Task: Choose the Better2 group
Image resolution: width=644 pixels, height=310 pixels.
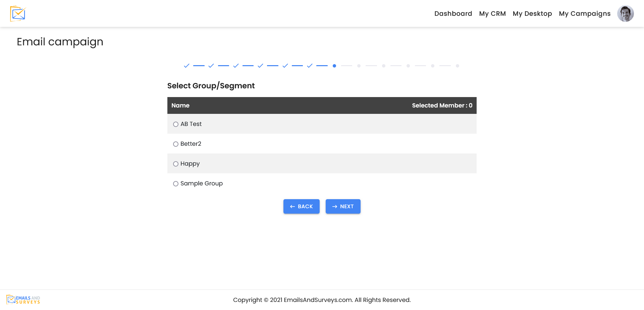Action: 176,144
